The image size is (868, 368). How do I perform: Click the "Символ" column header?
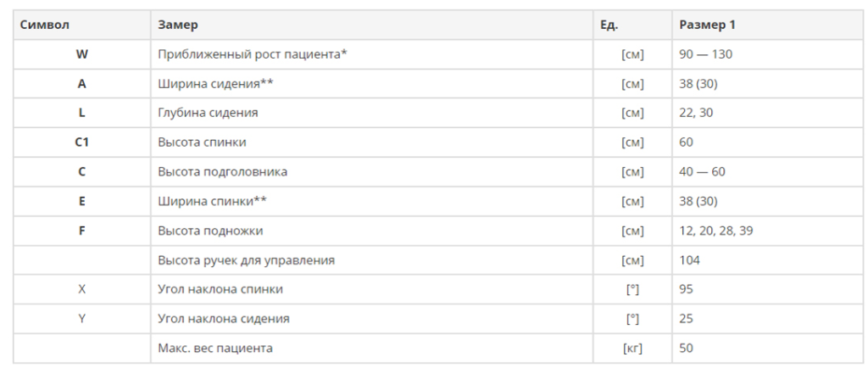45,25
